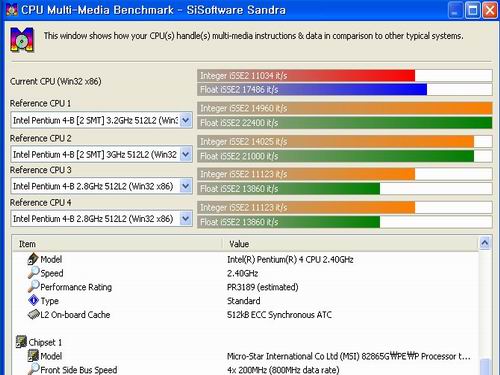The image size is (500, 375).
Task: Click the Item column header
Action: point(117,244)
